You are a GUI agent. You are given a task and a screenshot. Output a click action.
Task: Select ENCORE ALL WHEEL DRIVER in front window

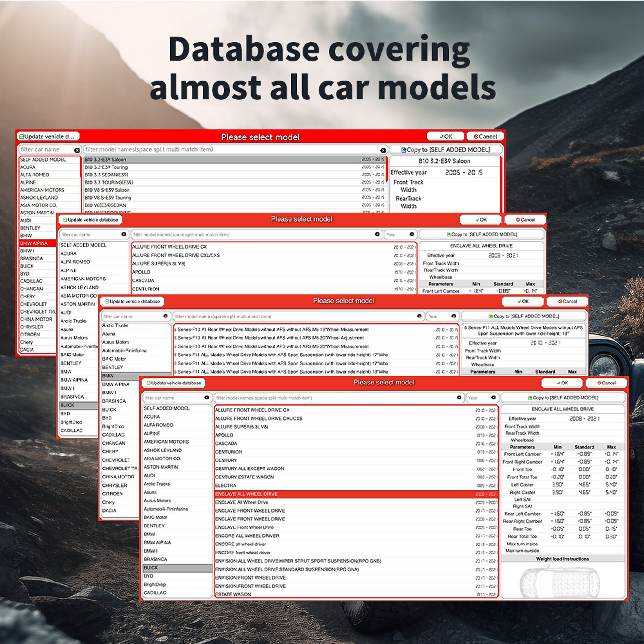(356, 536)
